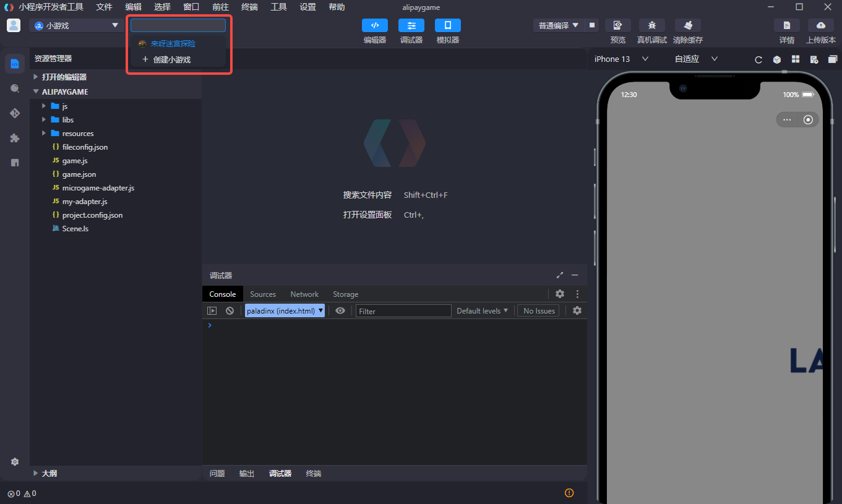Start real device debugging bug icon
Viewport: 842px width, 504px height.
pos(651,25)
